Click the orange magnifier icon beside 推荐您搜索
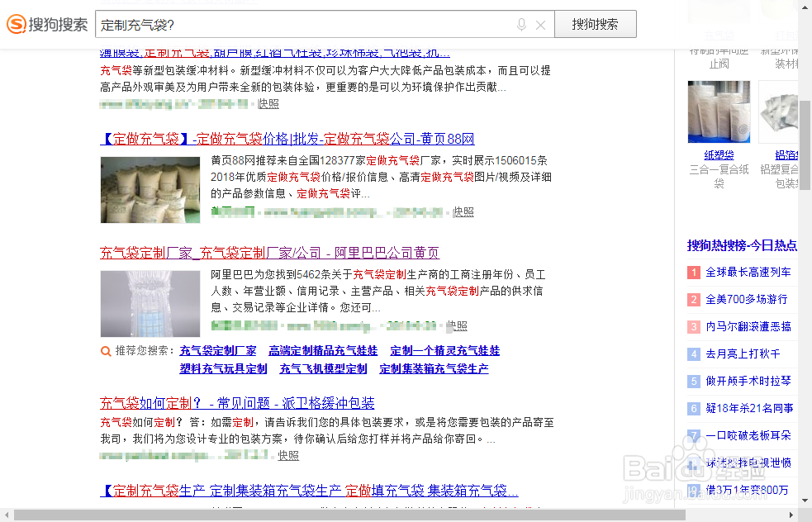812x522 pixels. [x=106, y=351]
